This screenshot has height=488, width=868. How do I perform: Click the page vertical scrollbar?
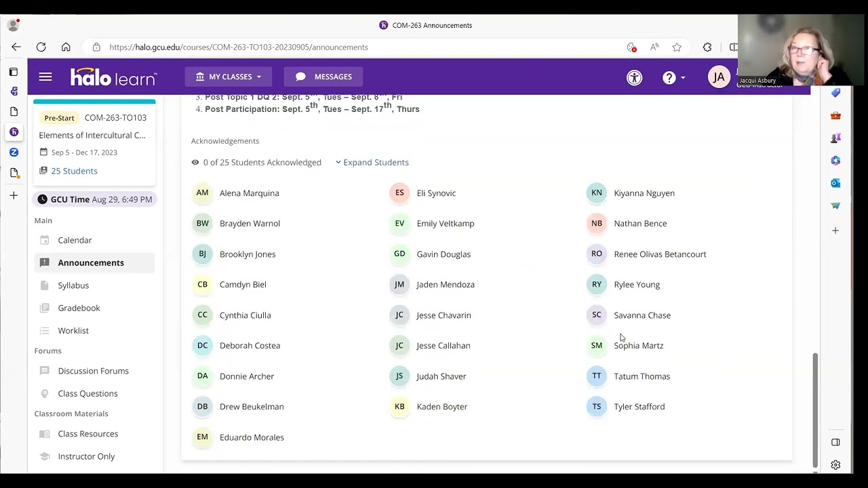coord(815,407)
